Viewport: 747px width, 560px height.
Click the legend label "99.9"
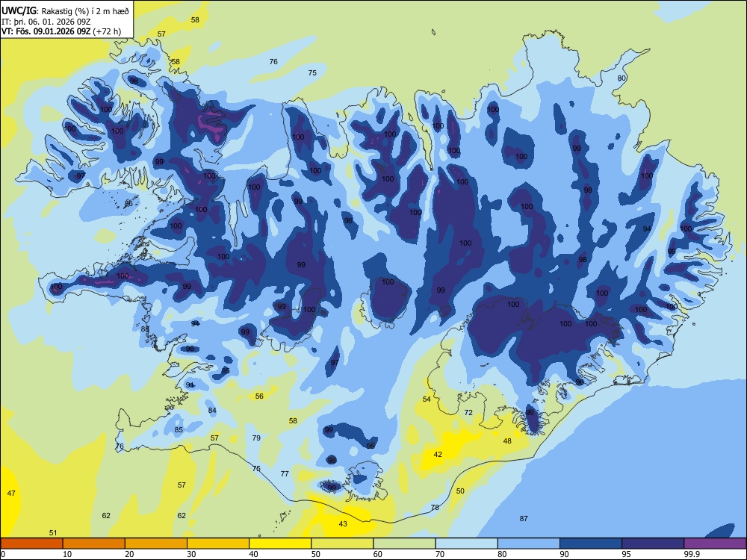tap(691, 554)
